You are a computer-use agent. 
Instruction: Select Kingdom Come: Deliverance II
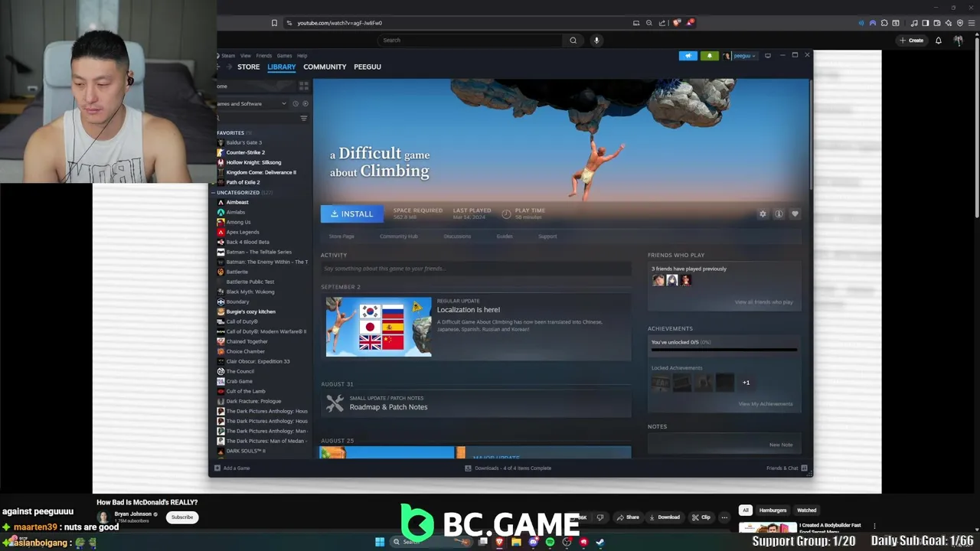tap(261, 172)
